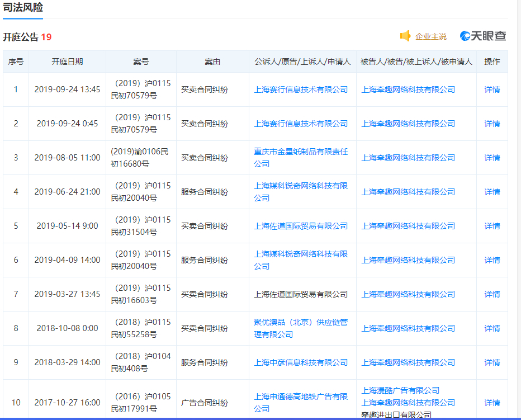
Task: Click the 天眼查 logo
Action: [x=483, y=36]
